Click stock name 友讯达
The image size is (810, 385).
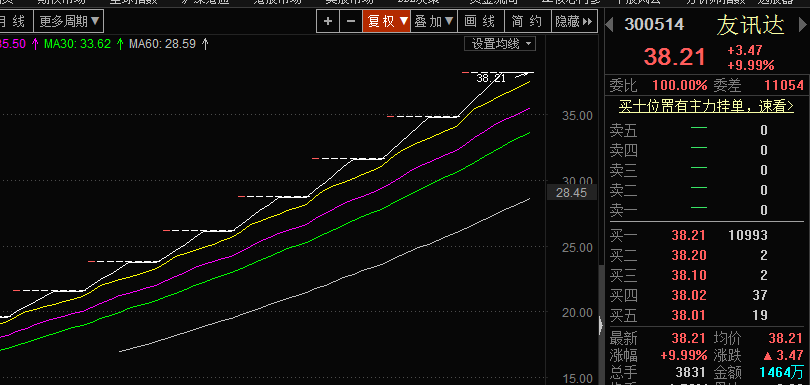click(x=750, y=25)
